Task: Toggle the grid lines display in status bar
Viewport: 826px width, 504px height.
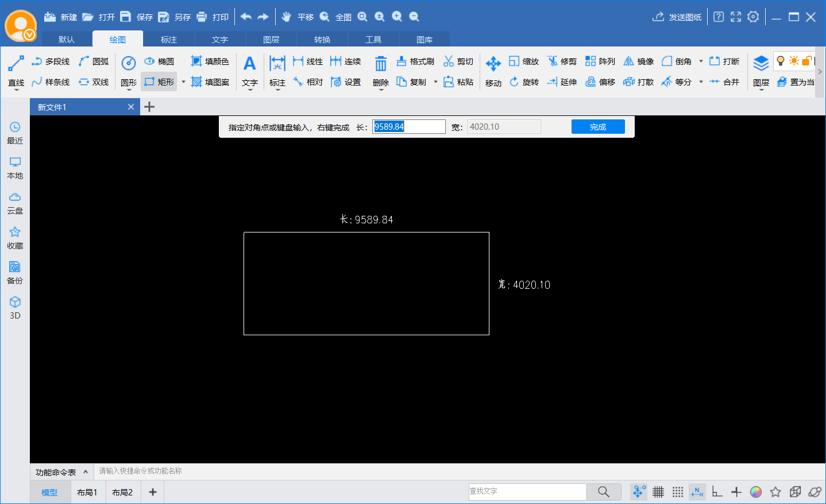Action: pyautogui.click(x=658, y=492)
